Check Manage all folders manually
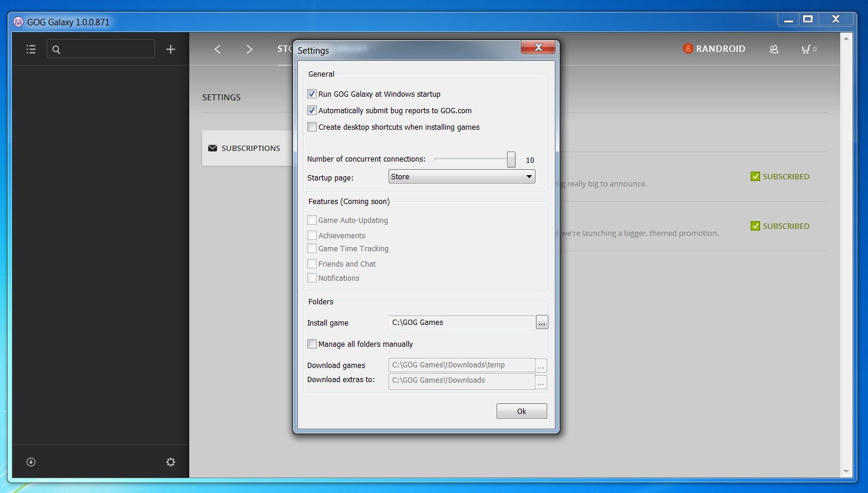This screenshot has width=868, height=493. [x=312, y=344]
